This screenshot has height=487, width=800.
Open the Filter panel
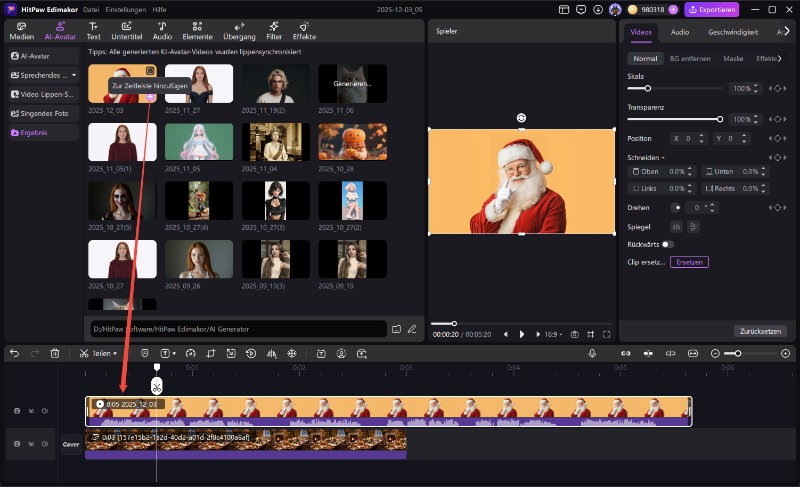pyautogui.click(x=274, y=31)
